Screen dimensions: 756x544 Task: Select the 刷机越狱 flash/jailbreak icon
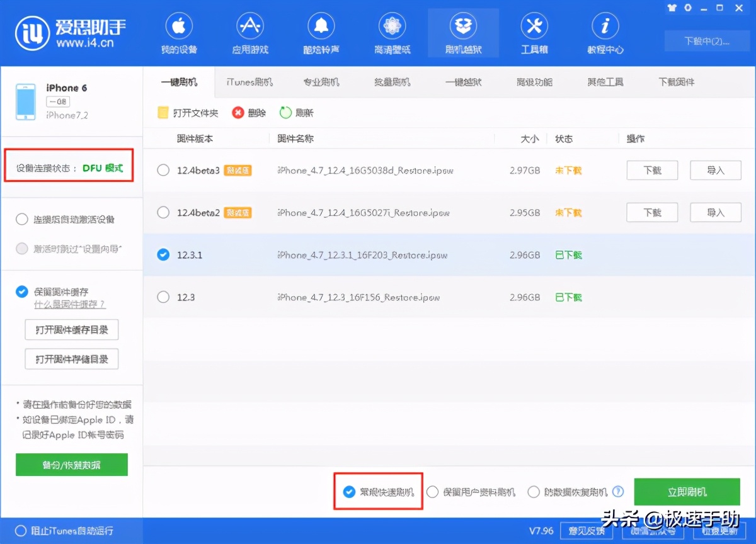click(463, 33)
